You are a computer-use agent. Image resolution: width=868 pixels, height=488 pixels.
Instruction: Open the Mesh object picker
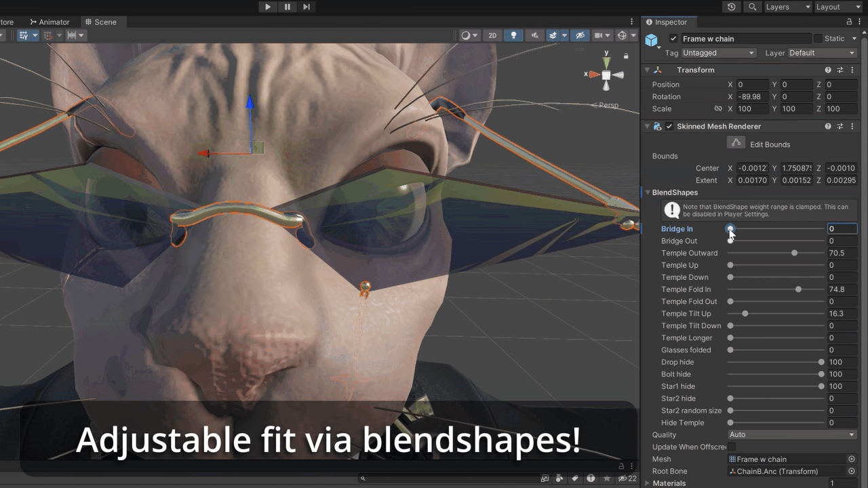point(852,460)
